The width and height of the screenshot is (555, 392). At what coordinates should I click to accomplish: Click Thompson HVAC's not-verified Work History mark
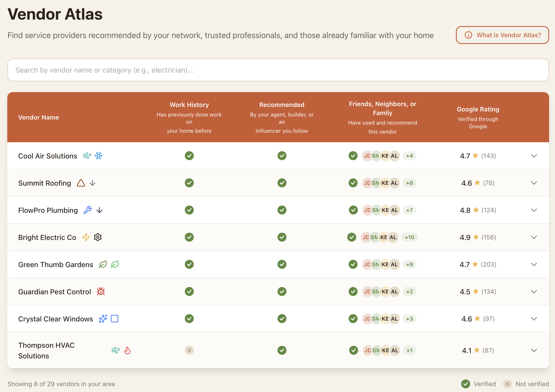tap(189, 350)
